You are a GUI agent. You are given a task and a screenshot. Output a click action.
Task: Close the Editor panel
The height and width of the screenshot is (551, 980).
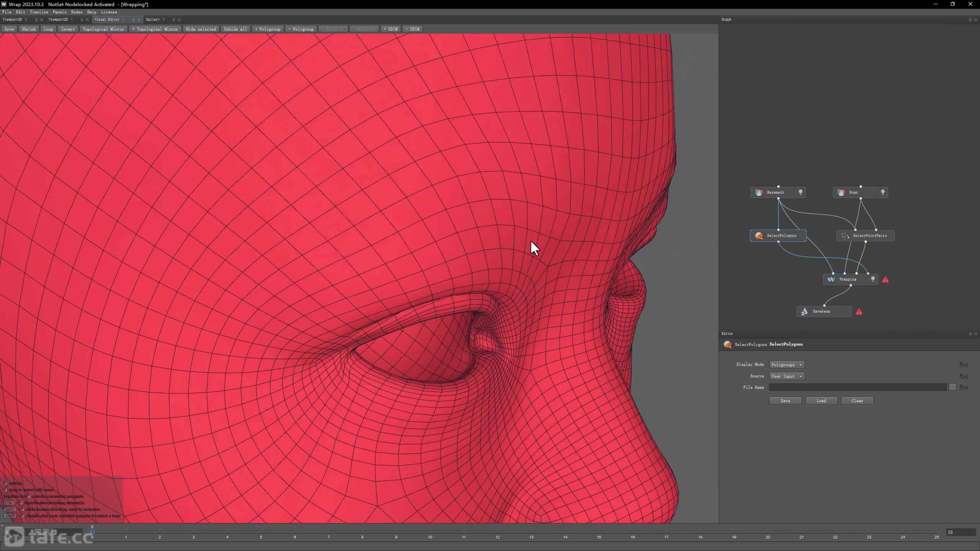tap(975, 334)
